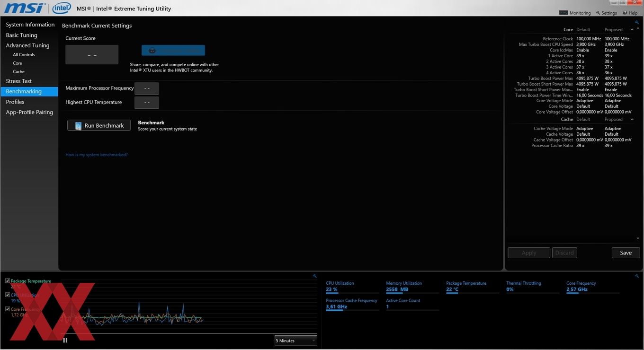
Task: Click the 'Core Voltage Offset' label
Action: pos(555,112)
